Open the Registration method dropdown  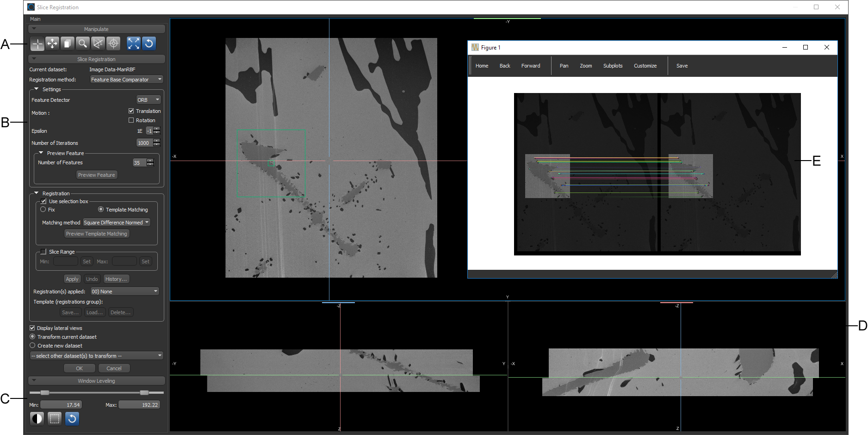pyautogui.click(x=126, y=80)
